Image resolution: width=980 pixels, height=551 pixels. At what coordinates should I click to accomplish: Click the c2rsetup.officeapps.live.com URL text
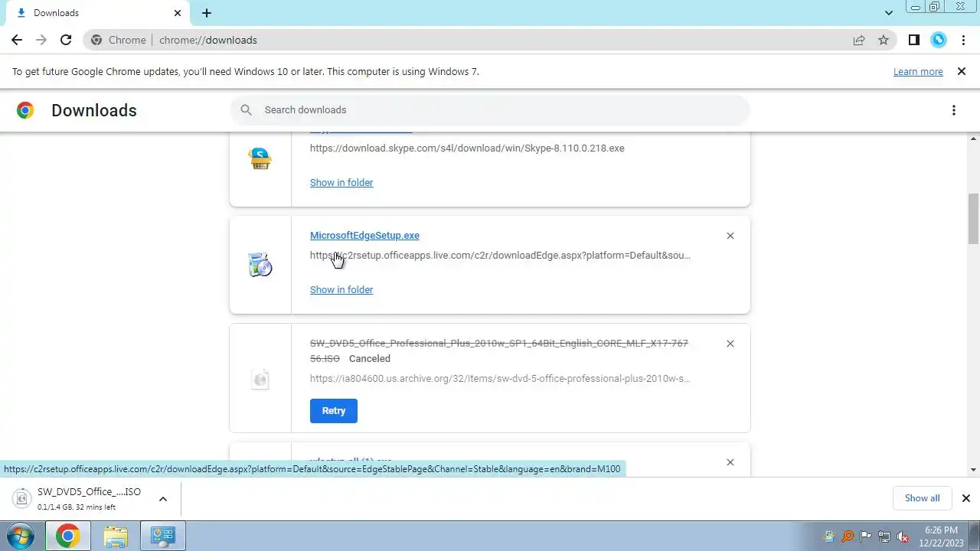coord(500,255)
